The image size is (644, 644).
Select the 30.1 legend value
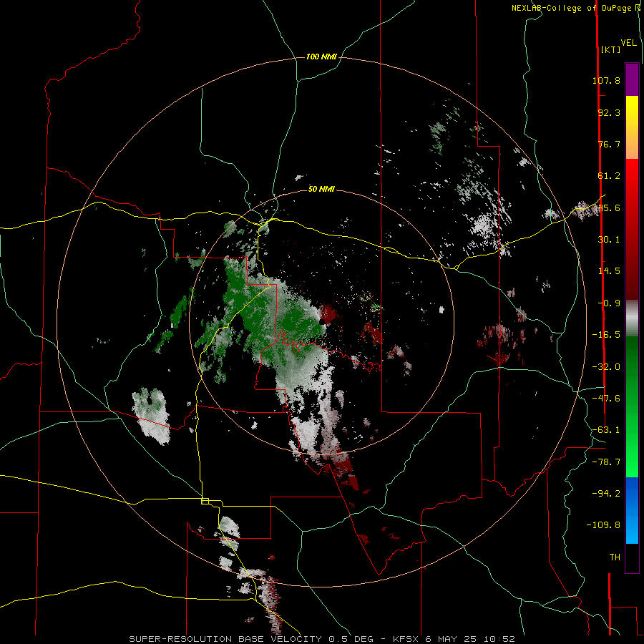click(x=609, y=240)
